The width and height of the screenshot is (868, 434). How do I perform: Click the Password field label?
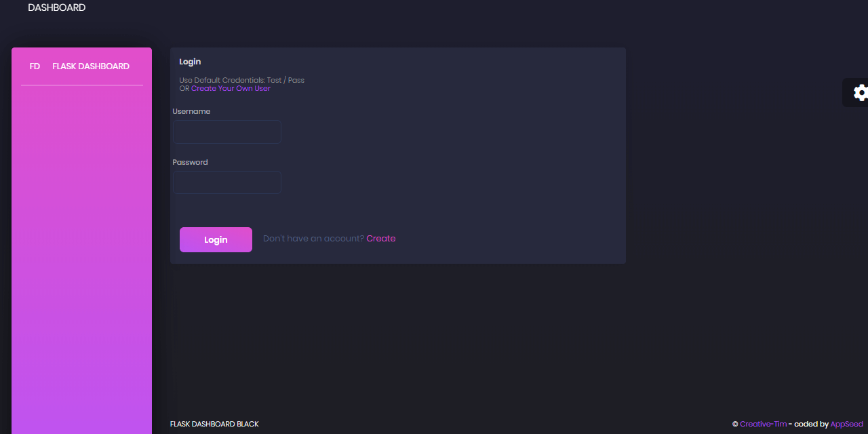coord(190,162)
